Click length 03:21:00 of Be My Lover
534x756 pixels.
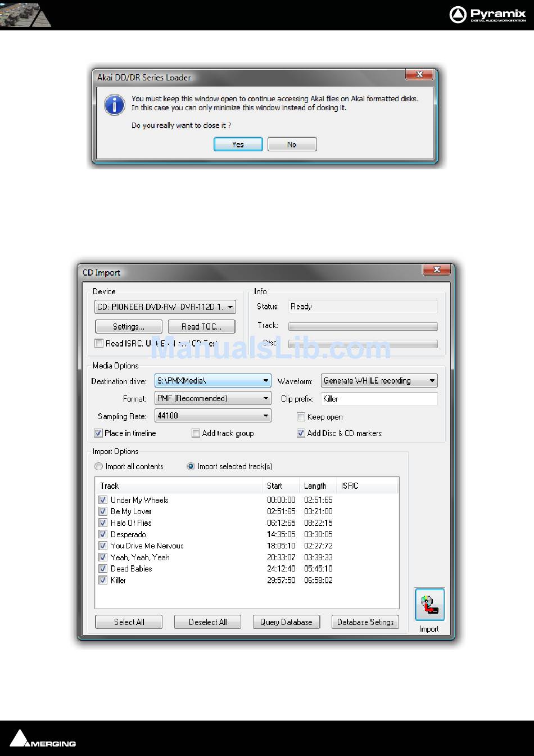tap(318, 511)
